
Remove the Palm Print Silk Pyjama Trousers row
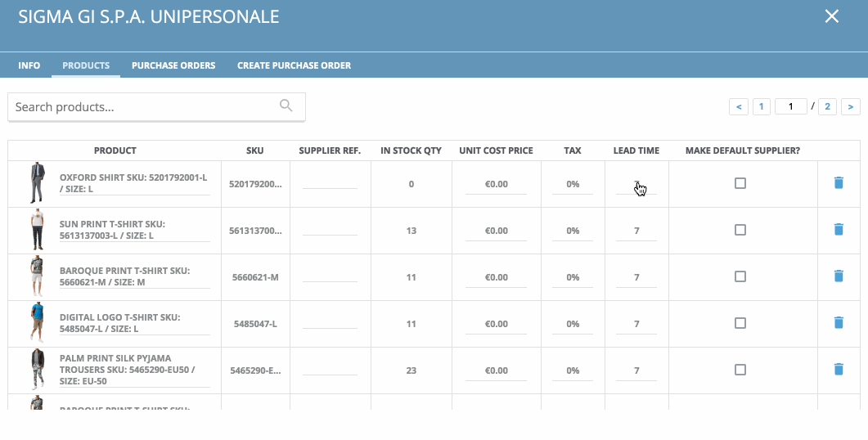[838, 369]
